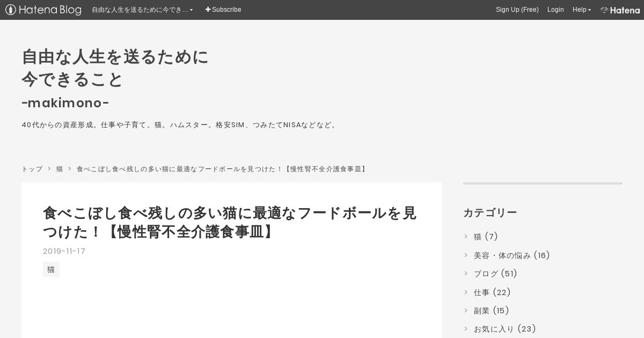Open the Hatena Blog logo home link
644x338 pixels.
click(x=43, y=10)
